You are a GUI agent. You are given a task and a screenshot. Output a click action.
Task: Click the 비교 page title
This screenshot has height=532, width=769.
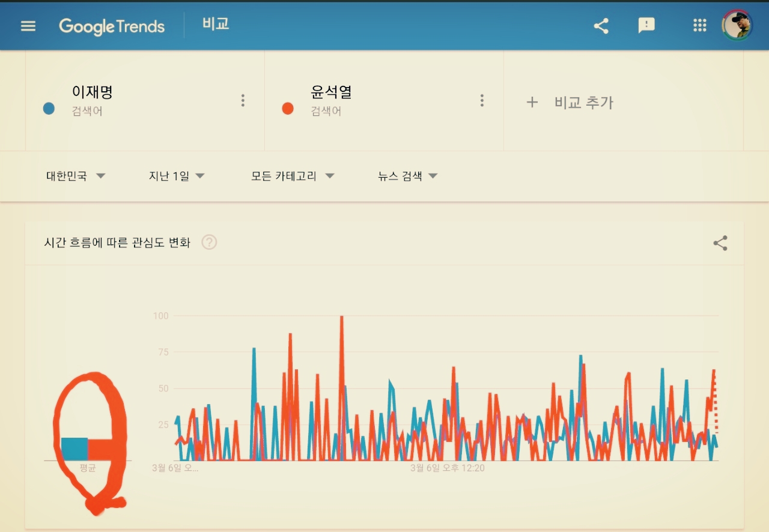216,25
